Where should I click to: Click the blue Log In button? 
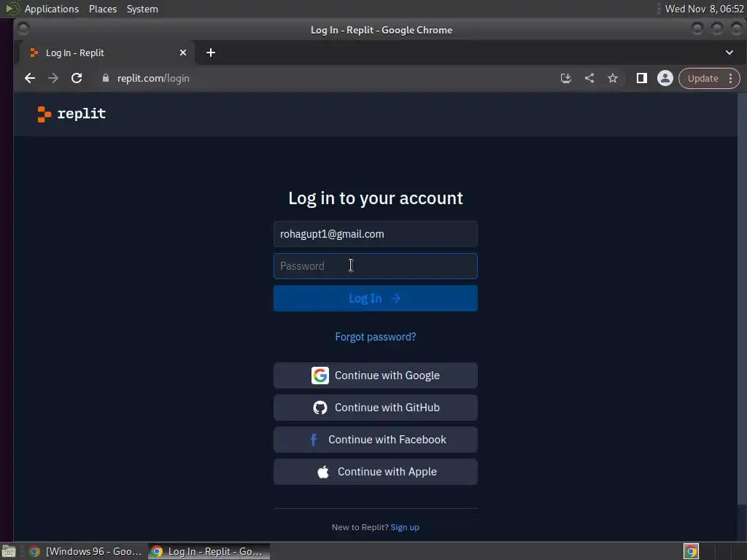tap(376, 298)
